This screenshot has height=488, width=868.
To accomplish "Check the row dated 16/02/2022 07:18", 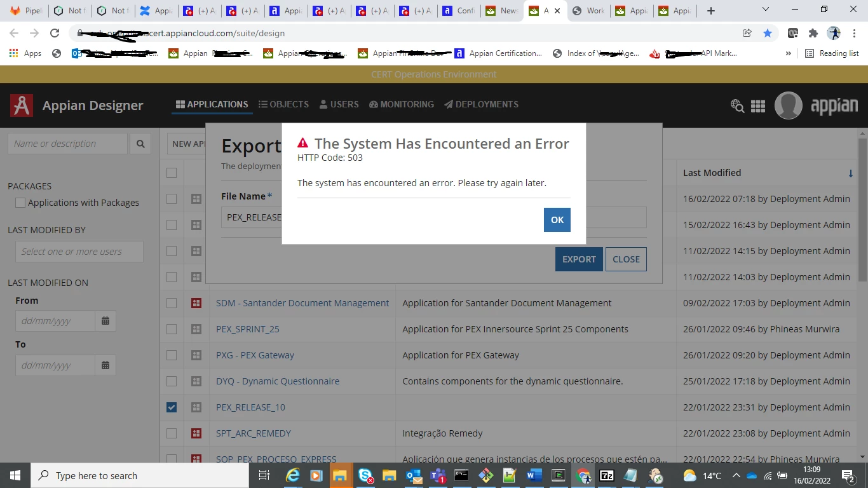I will click(172, 199).
